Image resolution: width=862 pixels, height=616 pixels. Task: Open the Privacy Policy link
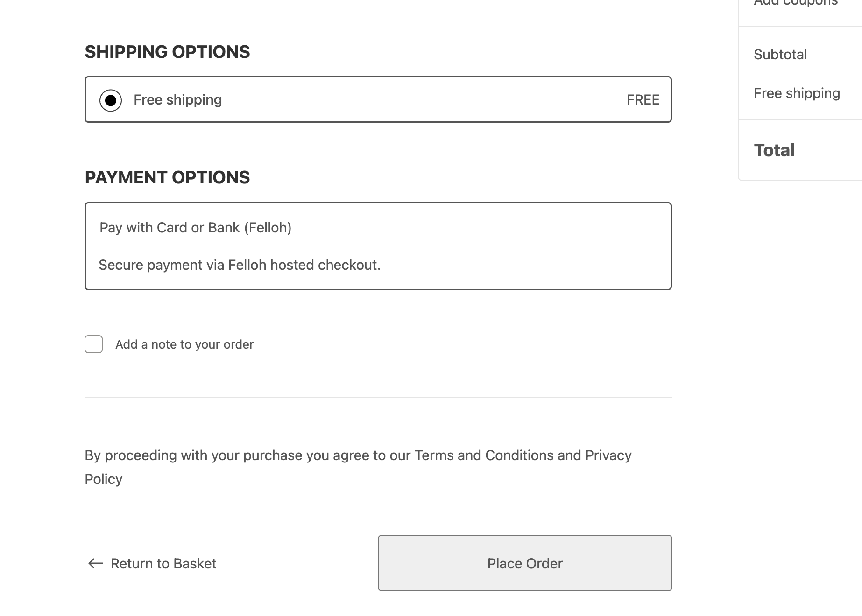pos(608,455)
